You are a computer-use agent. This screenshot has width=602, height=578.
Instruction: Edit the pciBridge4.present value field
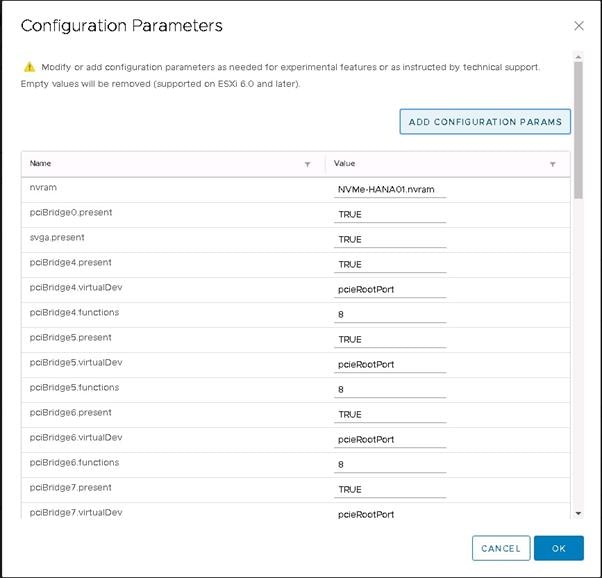click(390, 265)
